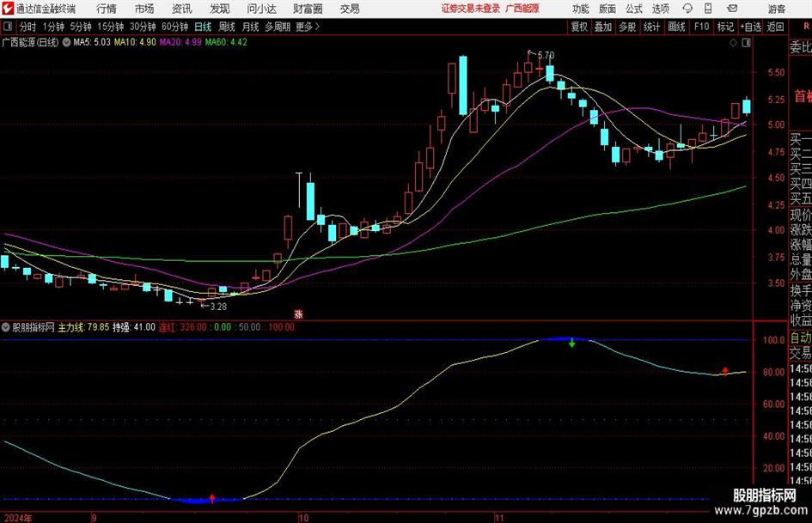
Task: Click the TongDaXin red logo icon
Action: click(8, 9)
